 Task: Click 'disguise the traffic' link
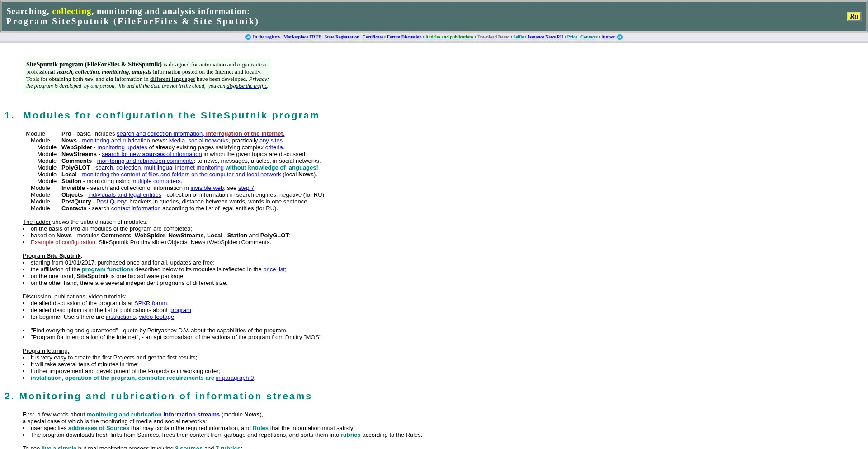click(247, 86)
